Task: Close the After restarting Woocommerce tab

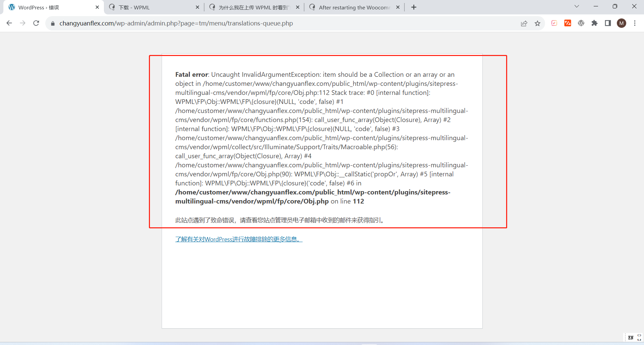Action: (x=398, y=7)
